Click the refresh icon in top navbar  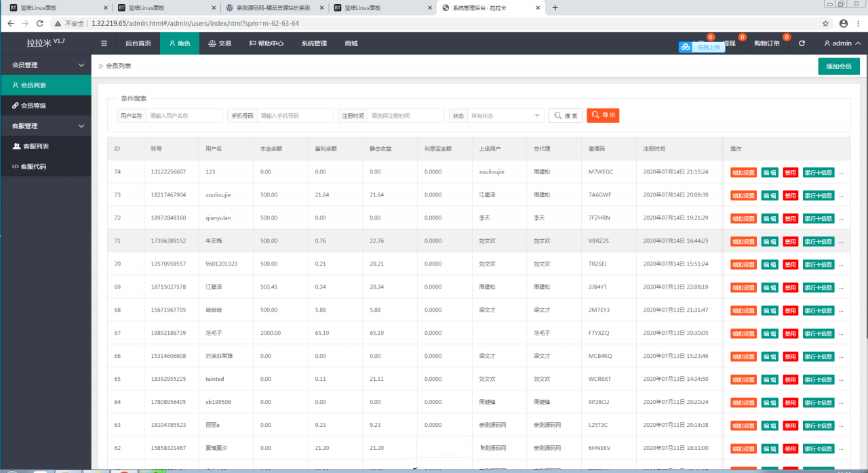point(802,43)
